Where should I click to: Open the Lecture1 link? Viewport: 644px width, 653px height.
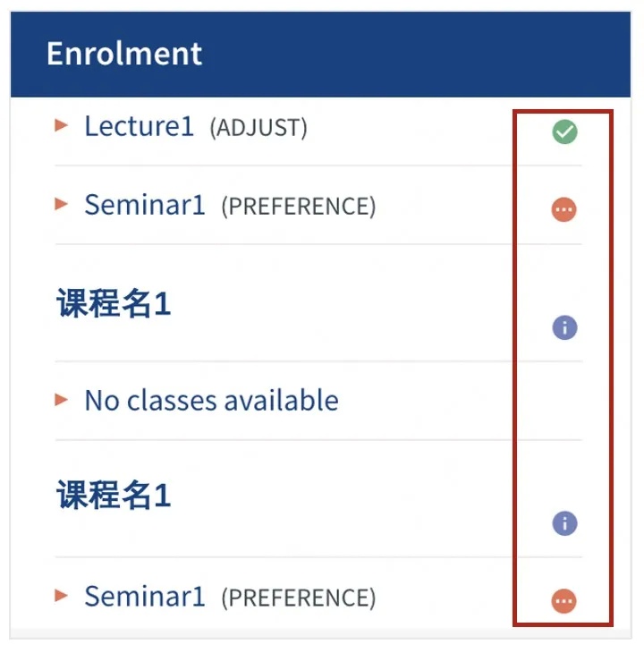coord(139,126)
